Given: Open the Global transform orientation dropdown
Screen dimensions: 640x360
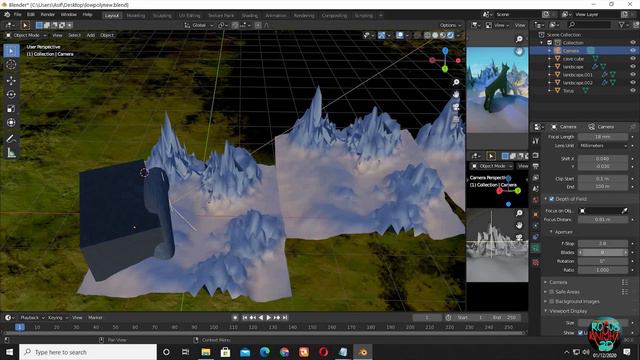Looking at the screenshot, I should tap(199, 25).
